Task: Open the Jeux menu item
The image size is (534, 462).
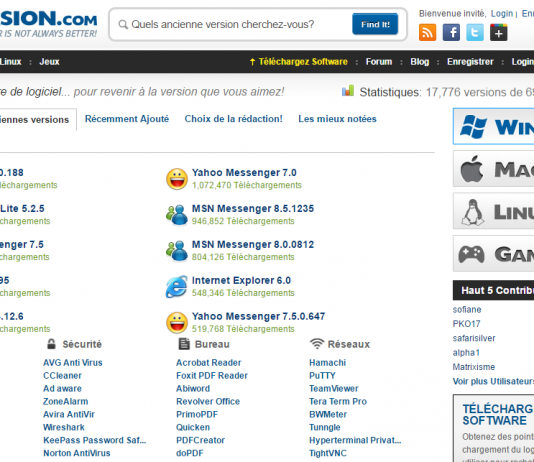Action: coord(49,62)
